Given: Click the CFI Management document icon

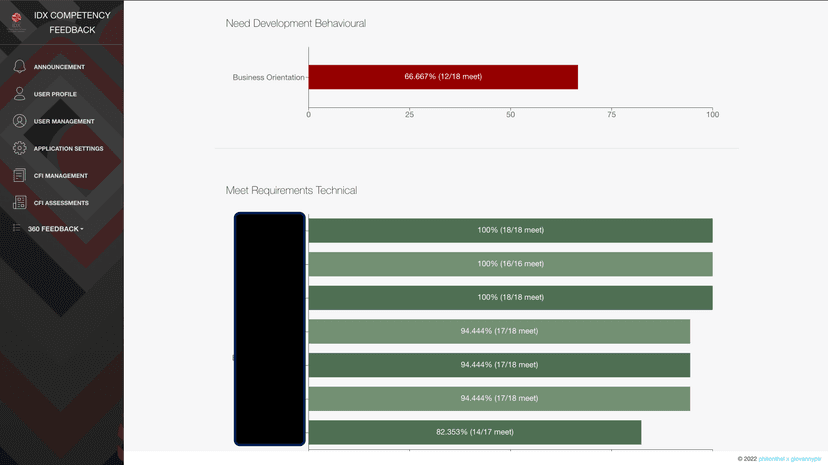Looking at the screenshot, I should 20,175.
